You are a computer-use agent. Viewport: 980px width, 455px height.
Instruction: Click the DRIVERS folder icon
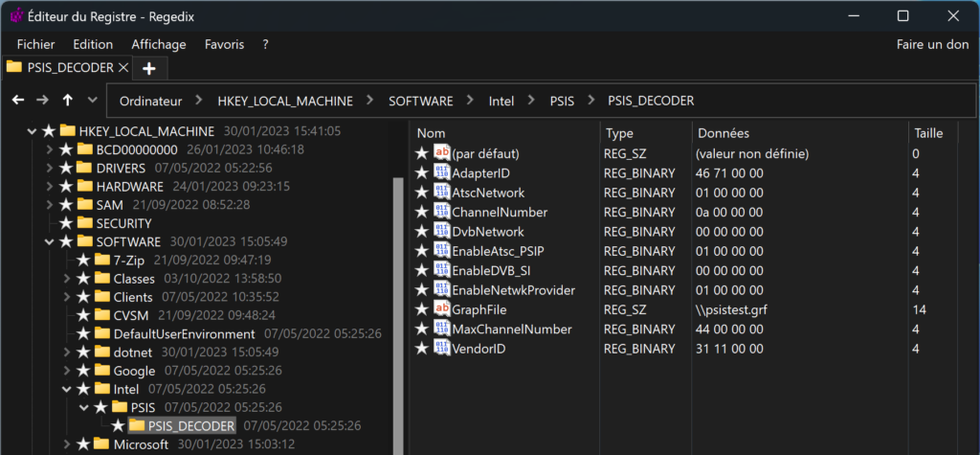[85, 168]
